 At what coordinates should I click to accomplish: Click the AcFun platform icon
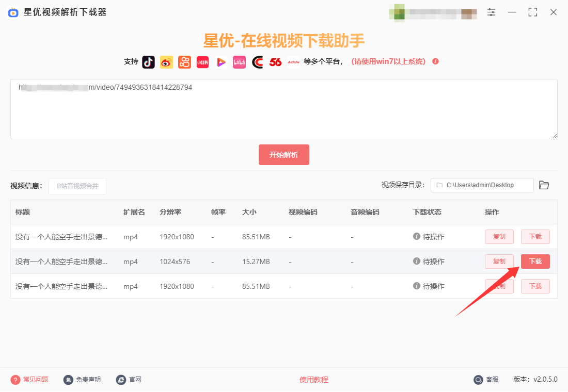click(x=293, y=62)
